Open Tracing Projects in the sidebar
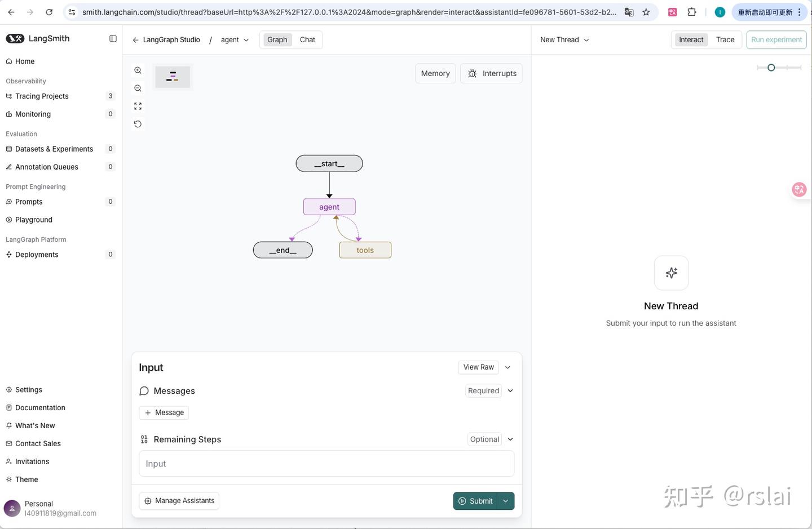Image resolution: width=812 pixels, height=529 pixels. pyautogui.click(x=42, y=96)
